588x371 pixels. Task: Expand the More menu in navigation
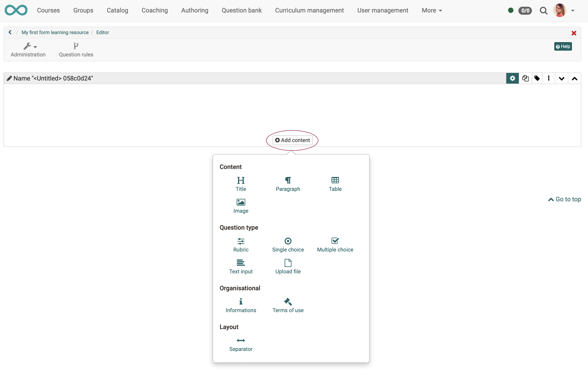(432, 10)
